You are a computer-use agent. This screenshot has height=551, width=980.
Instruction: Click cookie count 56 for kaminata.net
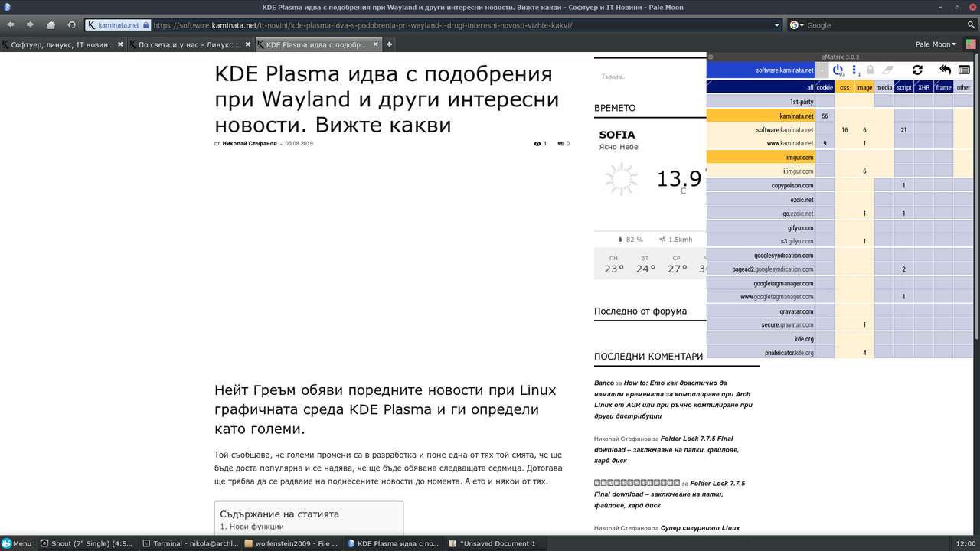coord(825,116)
